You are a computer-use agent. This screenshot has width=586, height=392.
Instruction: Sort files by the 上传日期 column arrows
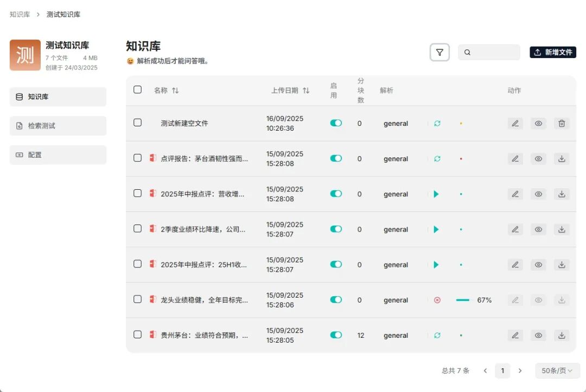305,91
